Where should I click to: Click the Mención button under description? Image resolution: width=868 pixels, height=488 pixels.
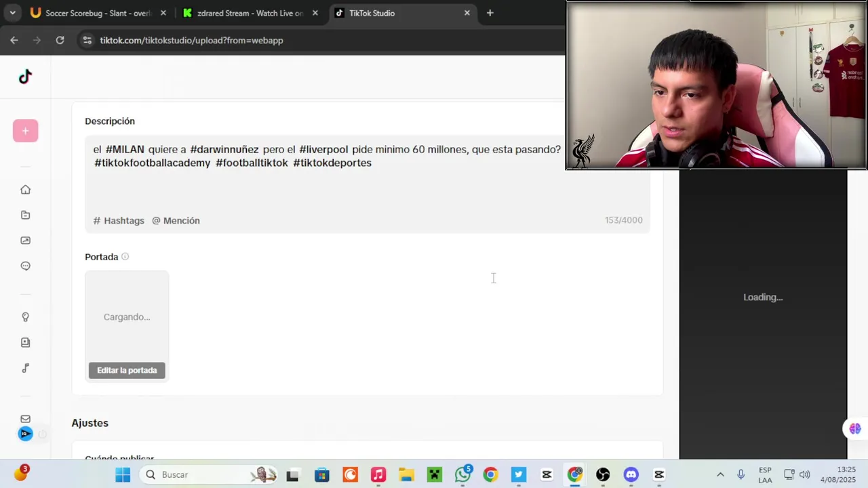tap(176, 220)
